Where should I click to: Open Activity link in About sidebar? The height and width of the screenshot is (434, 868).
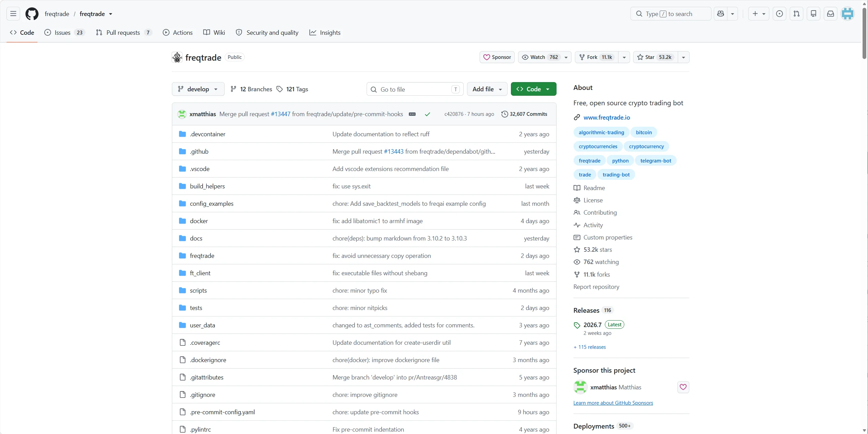(x=588, y=225)
